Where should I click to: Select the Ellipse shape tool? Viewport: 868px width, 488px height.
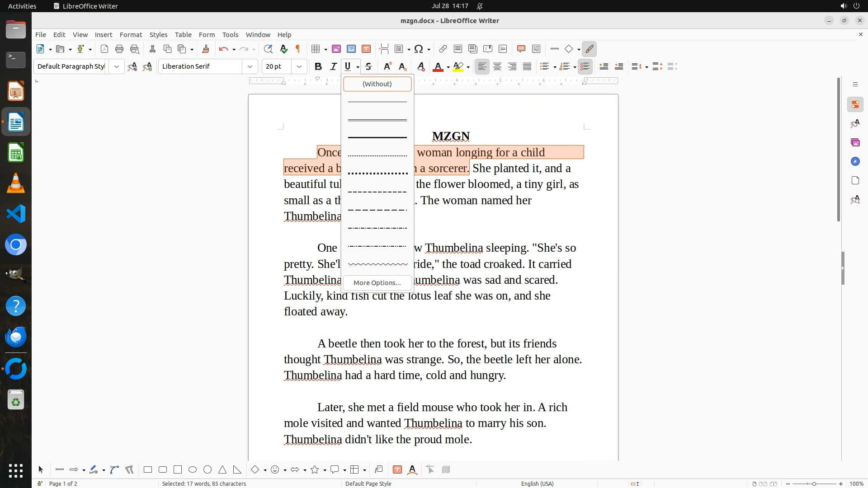193,469
